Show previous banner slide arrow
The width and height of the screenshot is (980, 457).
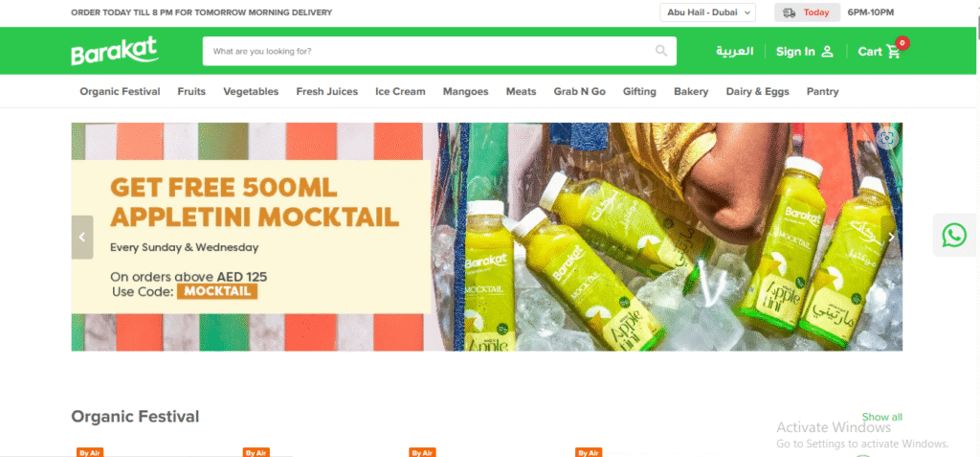(82, 238)
